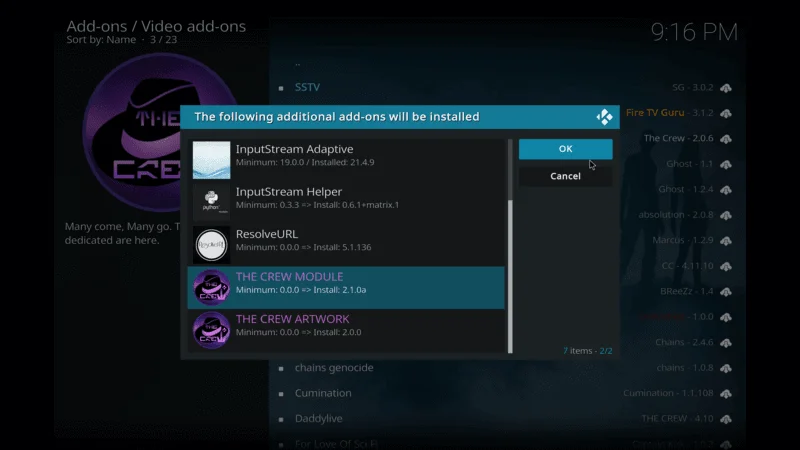
Task: Click InputStream Adaptive wave thumbnail
Action: click(x=211, y=160)
